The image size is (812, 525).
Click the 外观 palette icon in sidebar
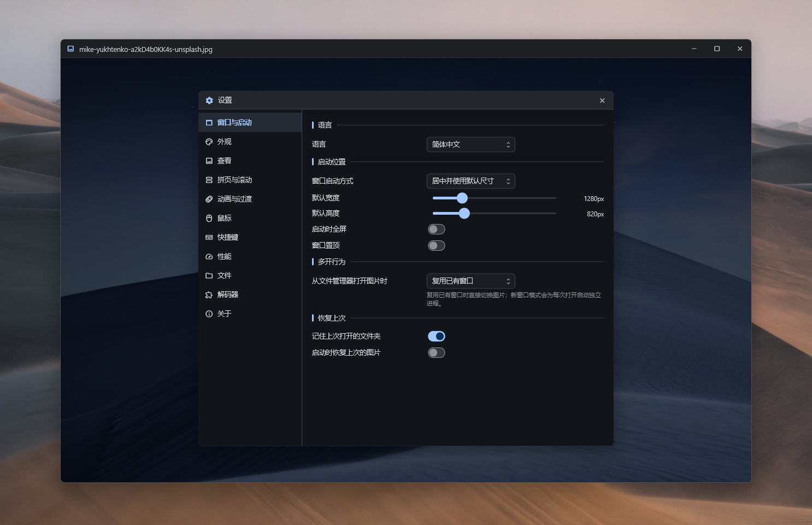coord(209,141)
